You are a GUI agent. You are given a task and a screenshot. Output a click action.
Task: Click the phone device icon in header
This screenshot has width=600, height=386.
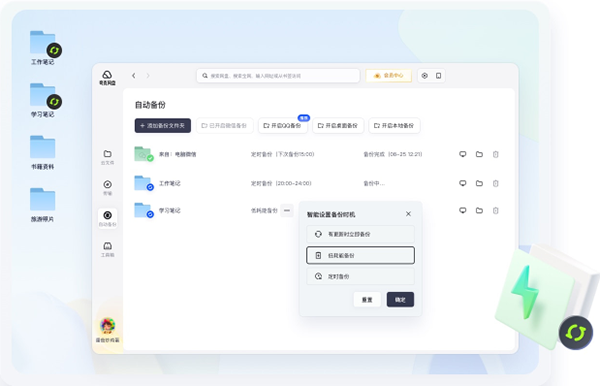click(439, 76)
